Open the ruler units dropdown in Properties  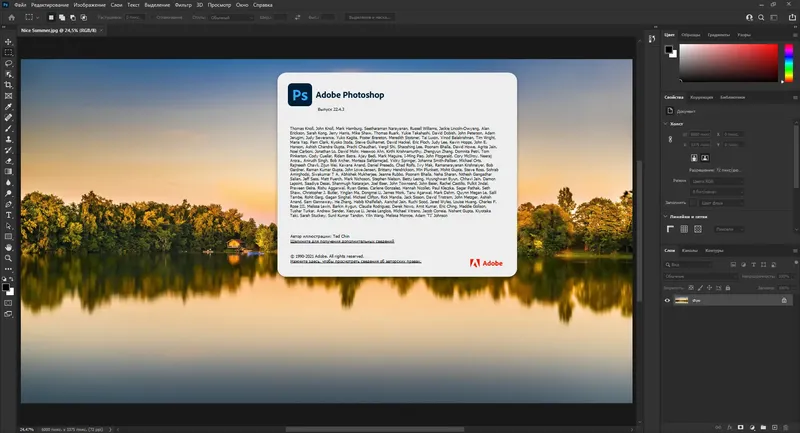(728, 230)
